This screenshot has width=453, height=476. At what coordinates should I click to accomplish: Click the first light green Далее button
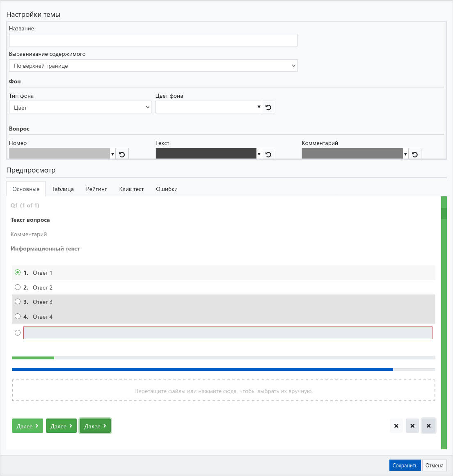click(27, 426)
